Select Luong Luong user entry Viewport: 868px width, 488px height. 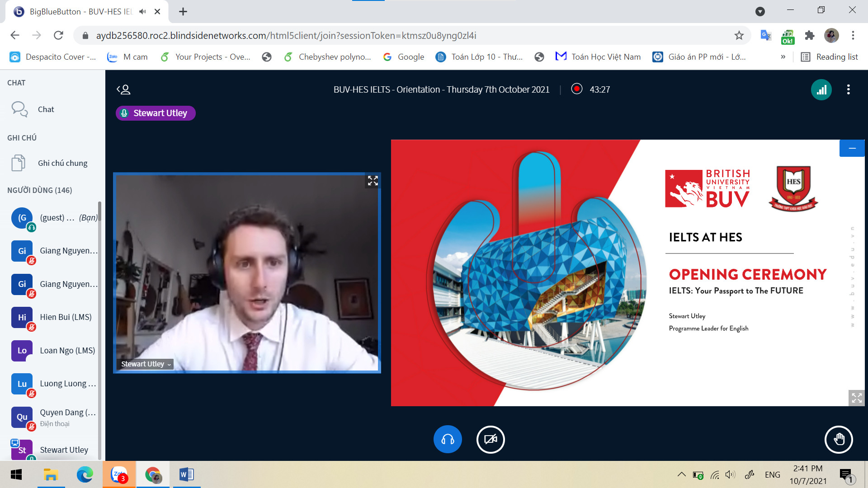pos(53,384)
